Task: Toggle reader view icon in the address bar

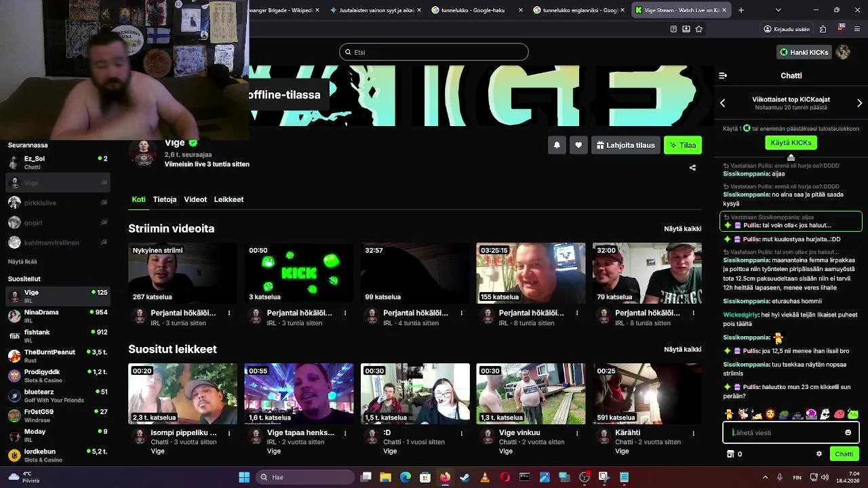Action: (673, 29)
